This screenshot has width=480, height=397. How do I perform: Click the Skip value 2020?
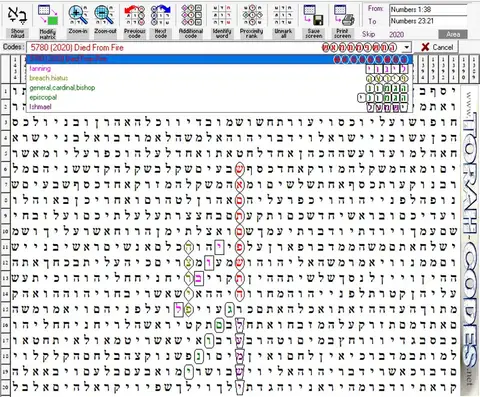(396, 34)
